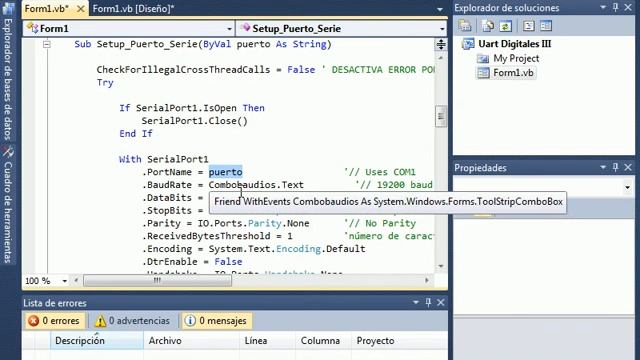The width and height of the screenshot is (640, 360).
Task: Sort error list by Proyecto column
Action: pyautogui.click(x=399, y=340)
